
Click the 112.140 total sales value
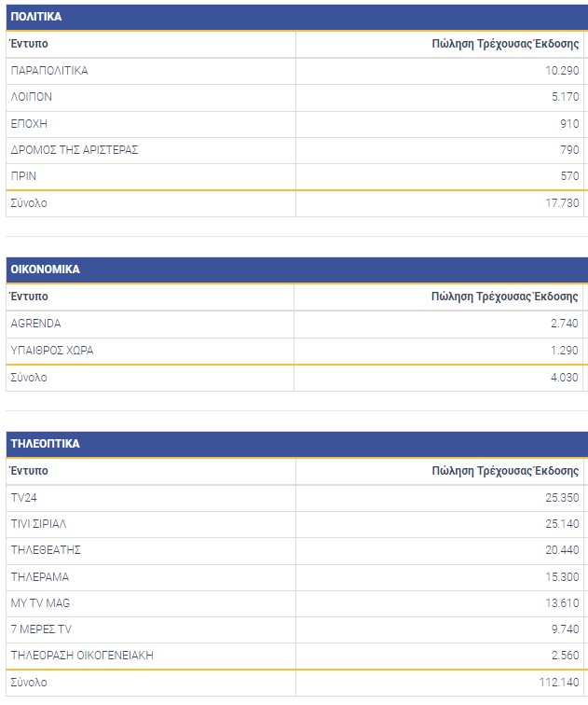(x=558, y=683)
